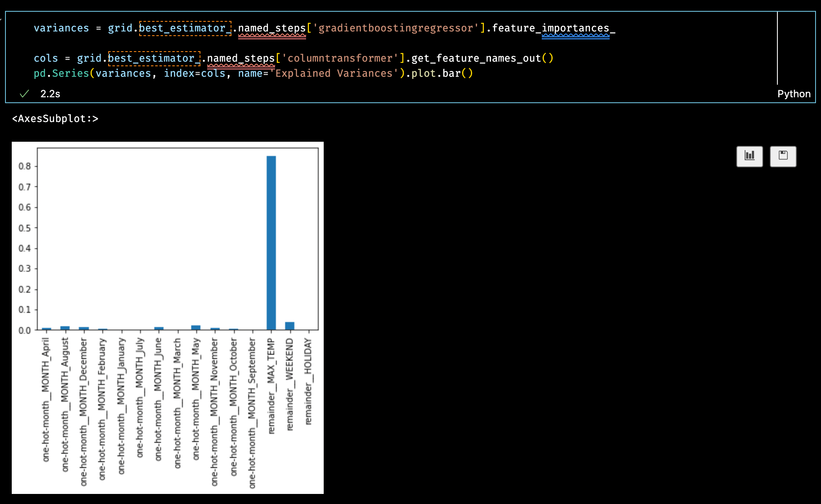Click 'cols' variable at start of second line
This screenshot has height=504, width=821.
coord(46,58)
